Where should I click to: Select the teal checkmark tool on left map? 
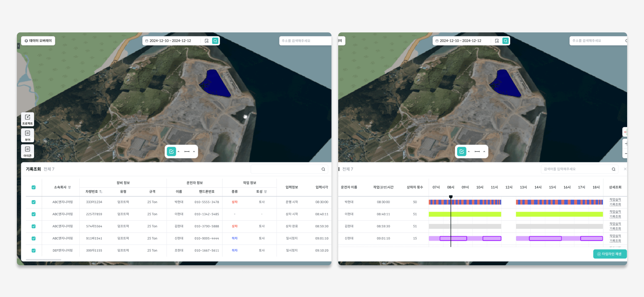[171, 152]
